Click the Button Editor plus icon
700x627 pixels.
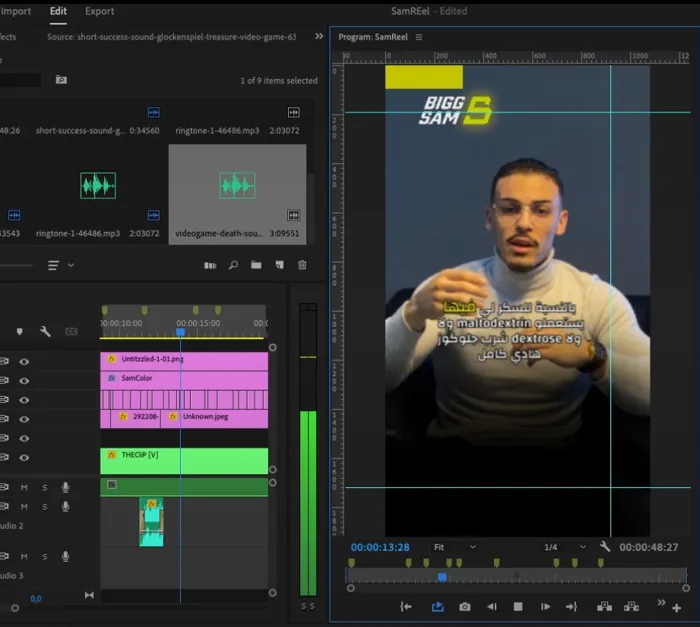[x=677, y=607]
